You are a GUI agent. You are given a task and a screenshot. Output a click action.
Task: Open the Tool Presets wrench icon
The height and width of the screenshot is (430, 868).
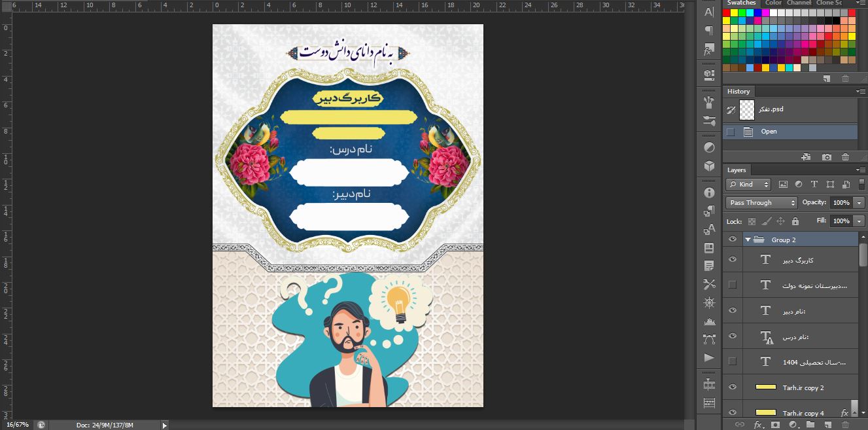(x=709, y=284)
